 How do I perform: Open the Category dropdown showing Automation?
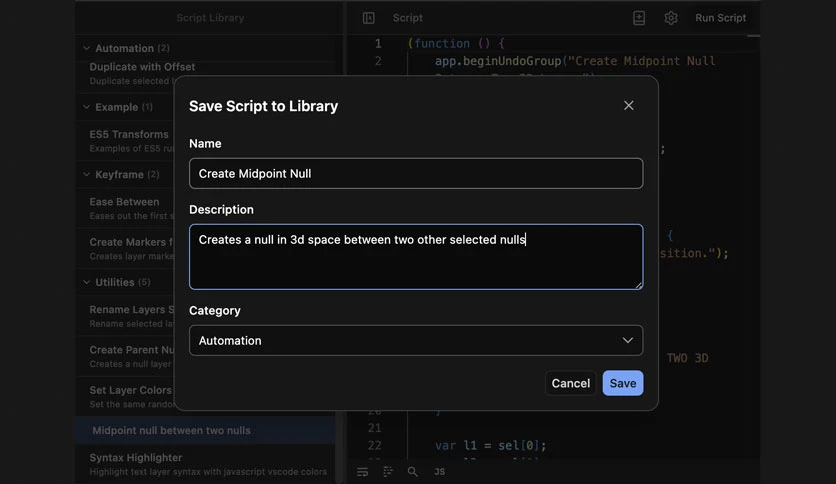(x=416, y=341)
